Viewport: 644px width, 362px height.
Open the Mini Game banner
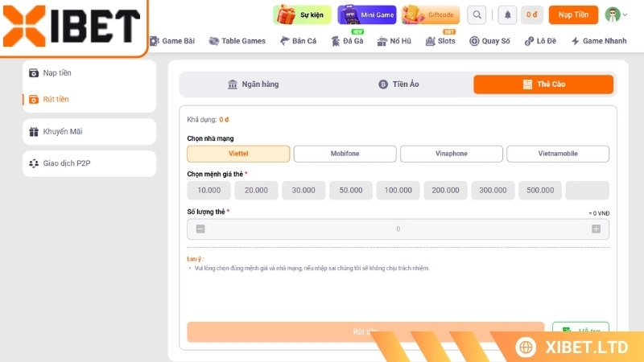pos(367,14)
